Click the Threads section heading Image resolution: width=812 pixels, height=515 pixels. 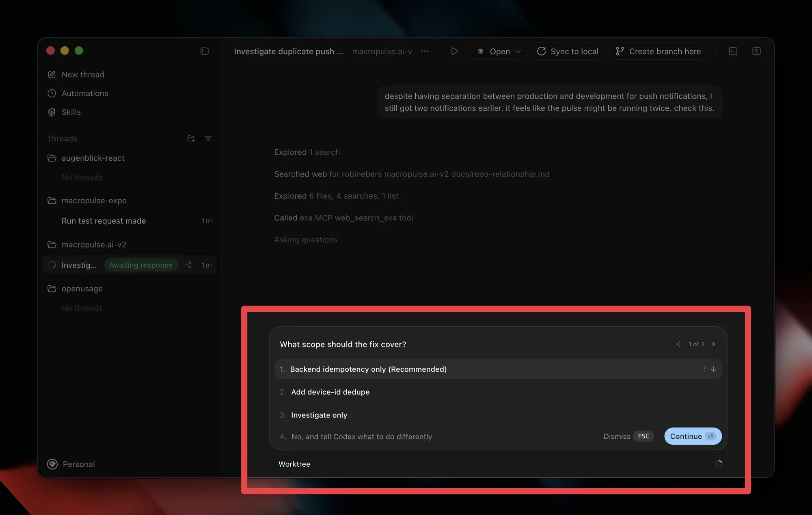62,138
